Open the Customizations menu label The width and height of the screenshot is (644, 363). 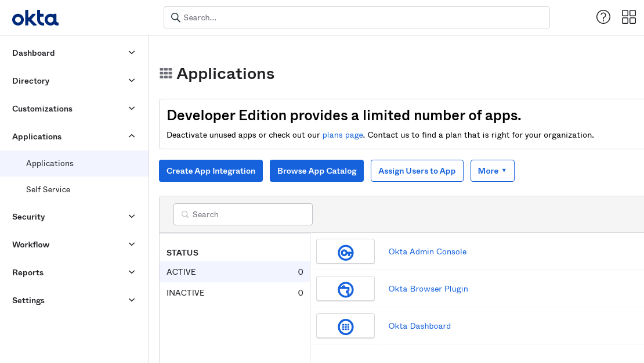pos(42,109)
